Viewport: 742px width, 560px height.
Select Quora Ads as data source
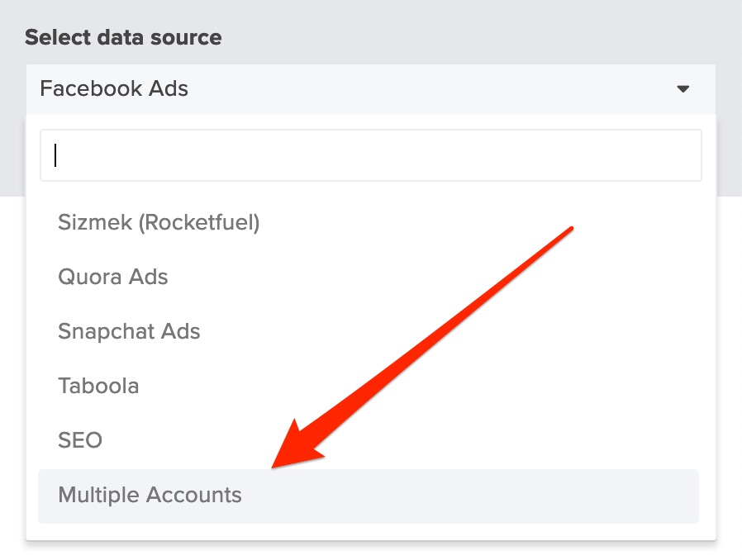point(113,277)
